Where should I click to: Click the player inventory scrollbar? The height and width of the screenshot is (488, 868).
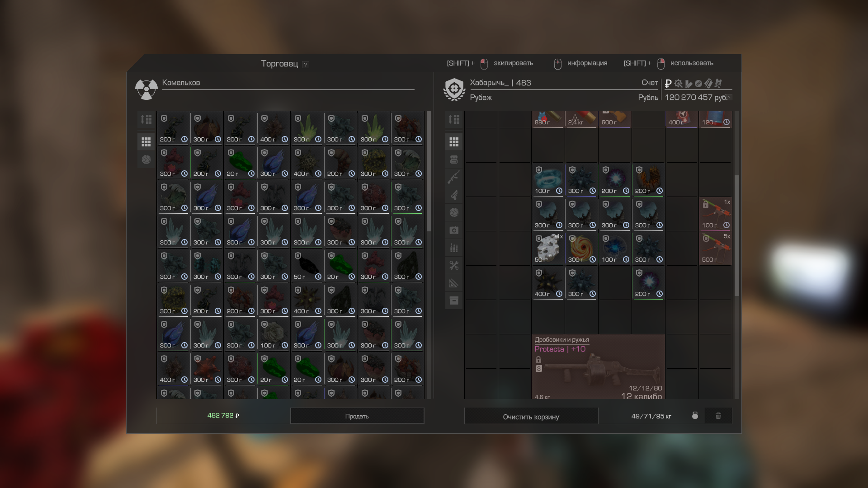(737, 235)
